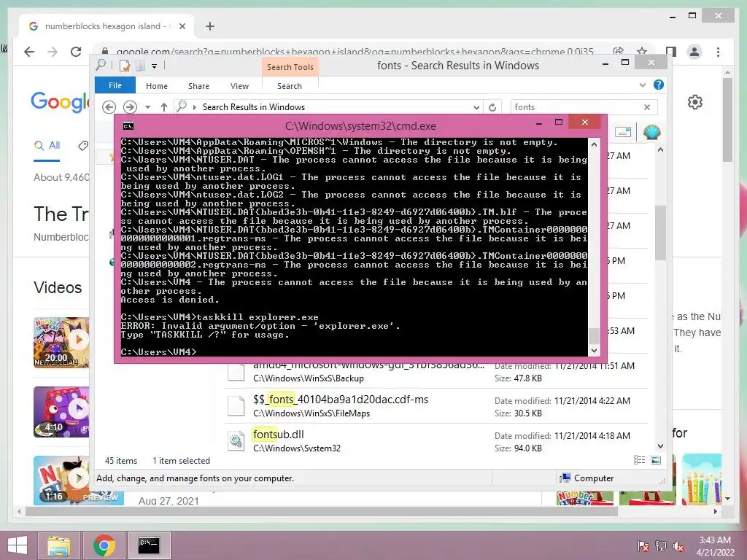747x560 pixels.
Task: Switch to the Home ribbon tab
Action: pos(157,86)
